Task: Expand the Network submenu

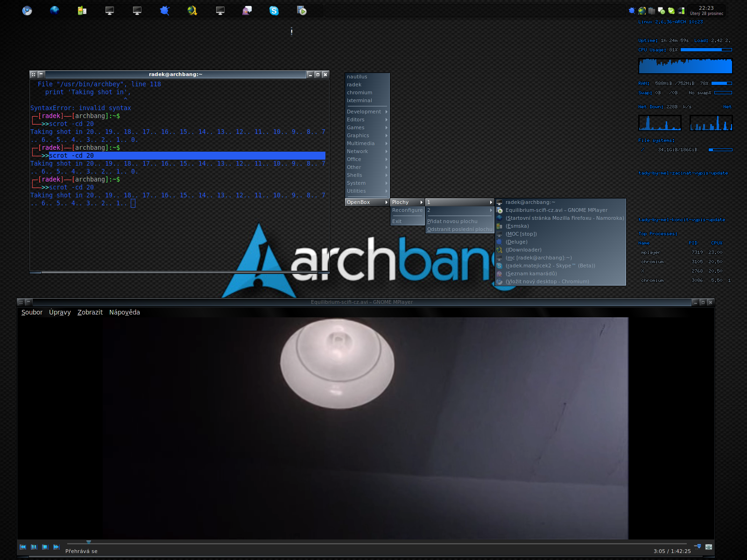Action: coord(367,151)
